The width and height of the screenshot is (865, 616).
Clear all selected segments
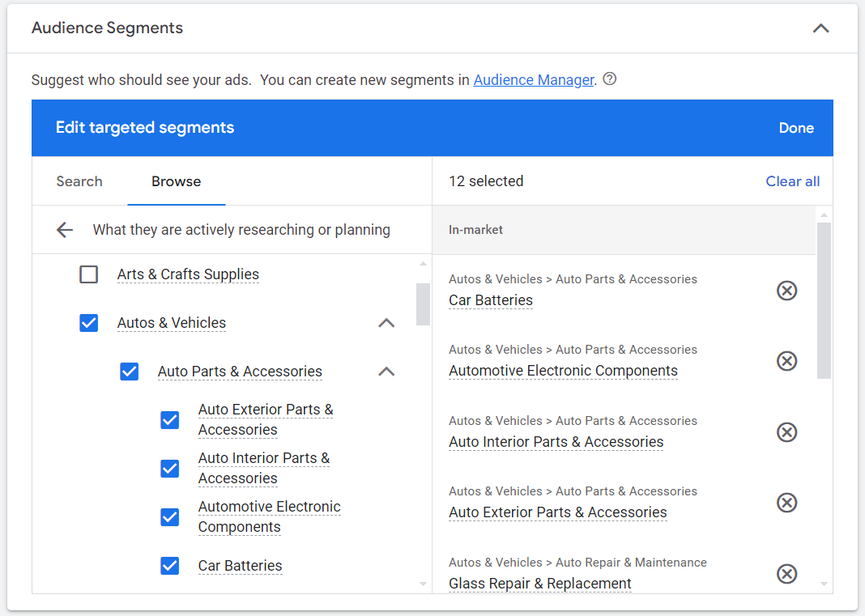tap(792, 181)
